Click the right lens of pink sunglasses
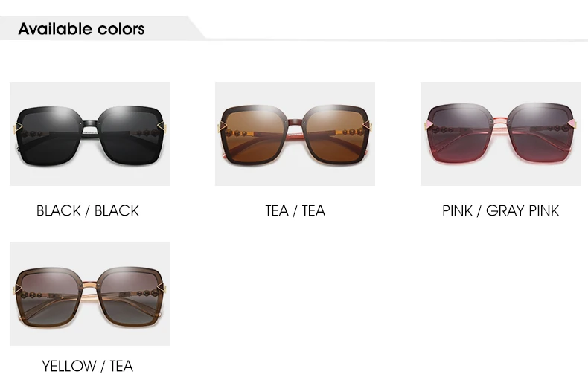 (x=541, y=133)
